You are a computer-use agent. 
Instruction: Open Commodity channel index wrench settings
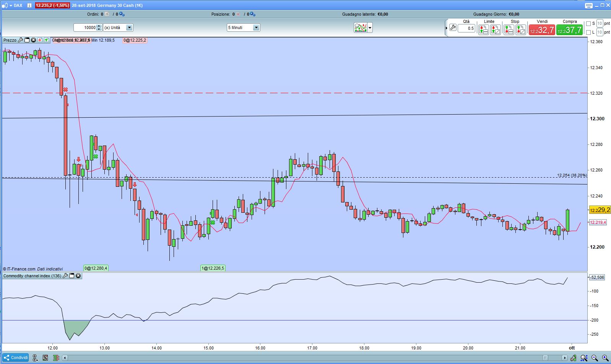pyautogui.click(x=65, y=275)
